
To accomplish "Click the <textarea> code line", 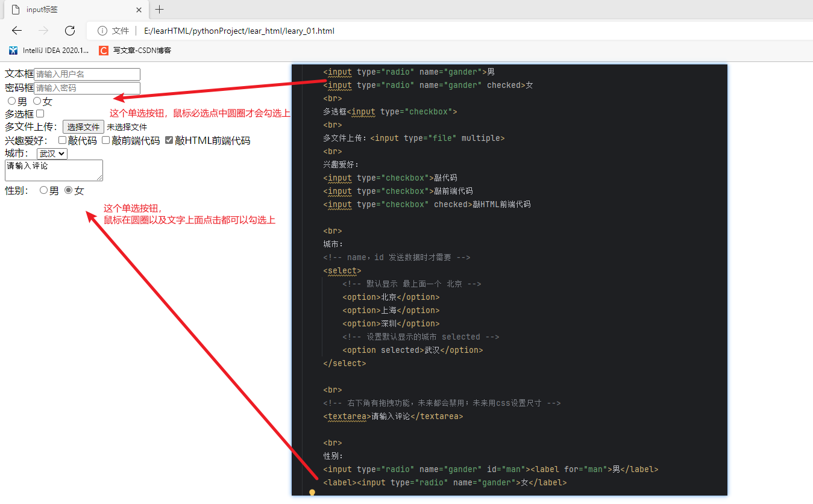I will pos(393,416).
